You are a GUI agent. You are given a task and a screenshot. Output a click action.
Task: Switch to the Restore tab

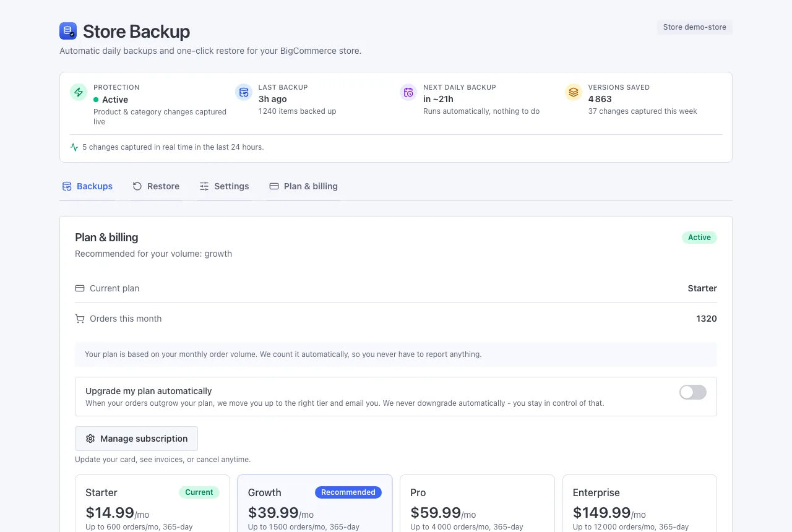(x=156, y=186)
